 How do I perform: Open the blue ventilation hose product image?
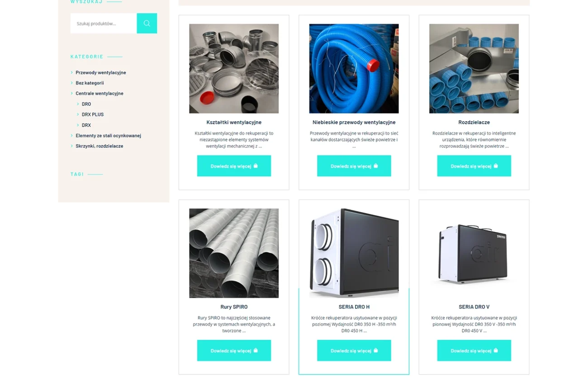[x=354, y=68]
